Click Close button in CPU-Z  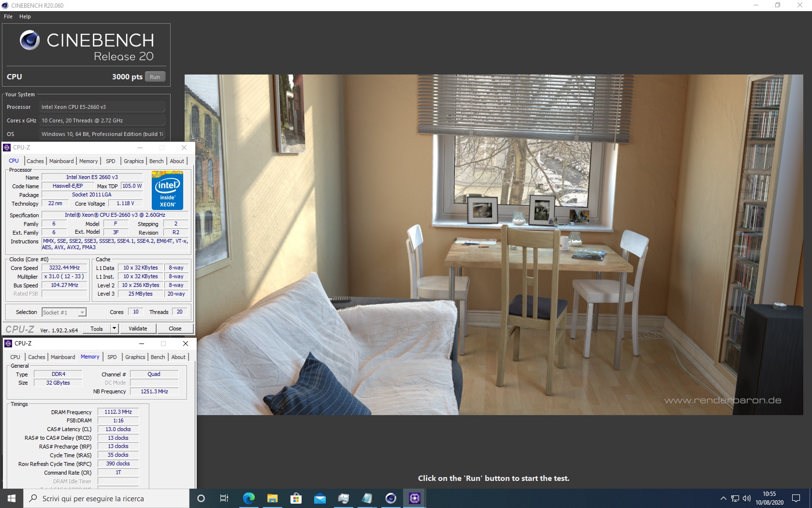pos(175,329)
